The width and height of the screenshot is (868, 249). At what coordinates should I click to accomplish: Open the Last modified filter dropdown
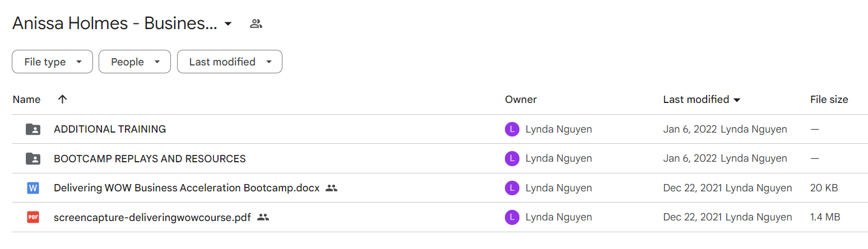(230, 62)
